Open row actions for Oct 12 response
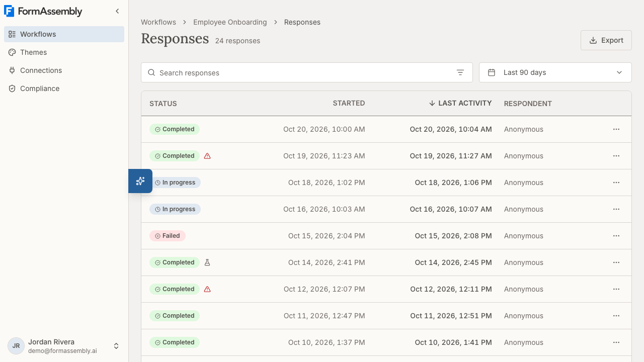This screenshot has height=362, width=644. (616, 289)
